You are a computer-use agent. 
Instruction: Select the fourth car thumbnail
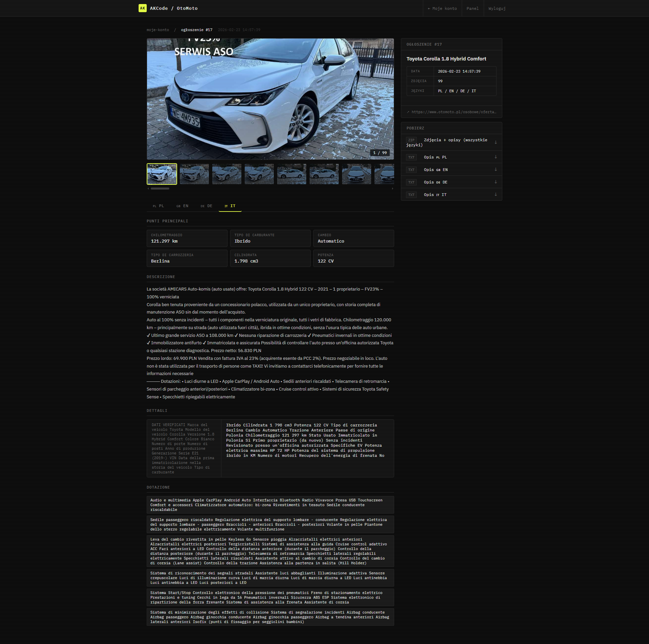coord(259,174)
